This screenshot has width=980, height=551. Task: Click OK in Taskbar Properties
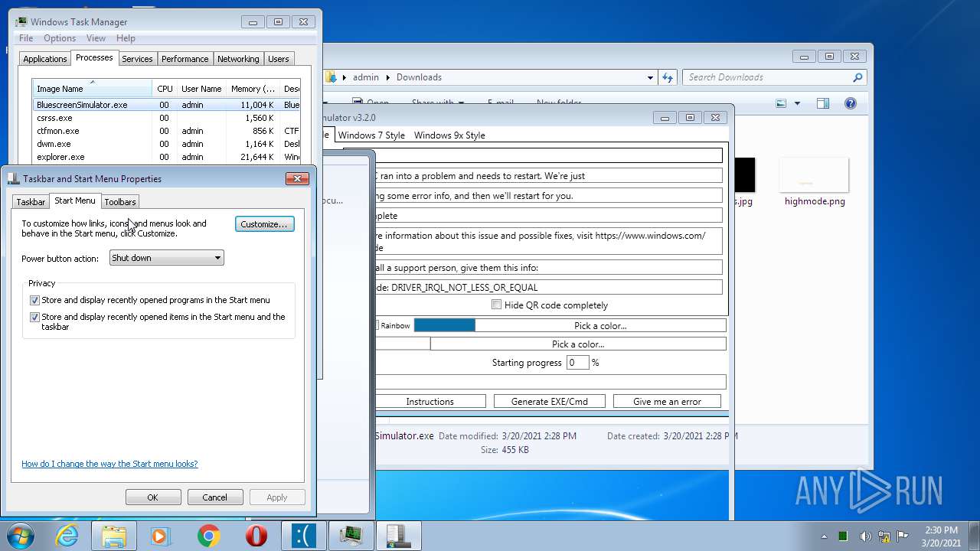(152, 497)
